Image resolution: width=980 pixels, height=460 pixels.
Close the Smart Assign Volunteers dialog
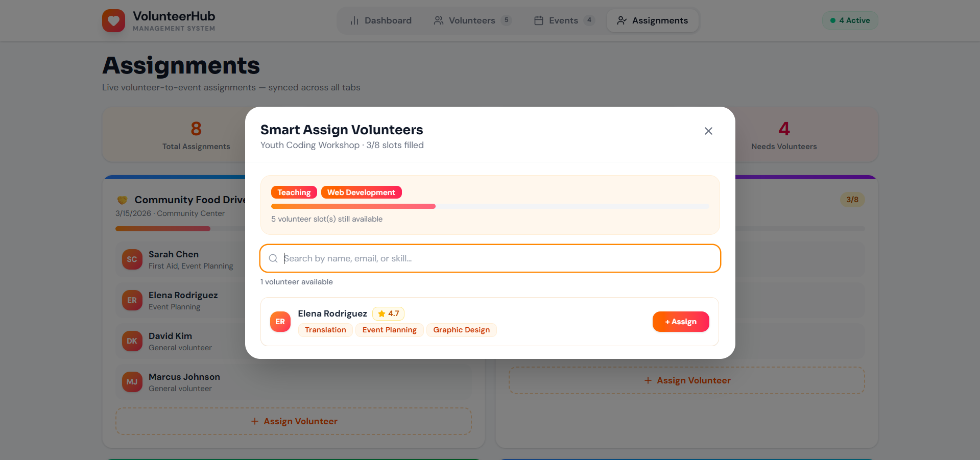[x=708, y=131]
